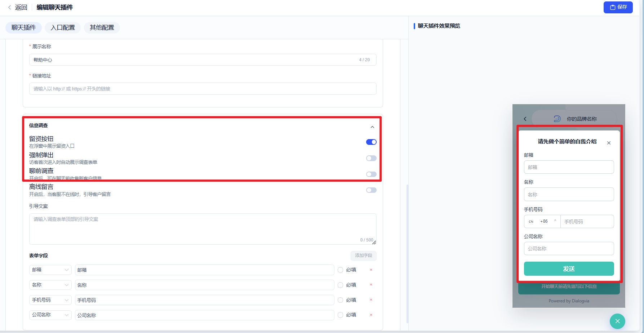This screenshot has width=644, height=333.
Task: Remove the 公司名称 field with red x
Action: tap(371, 315)
